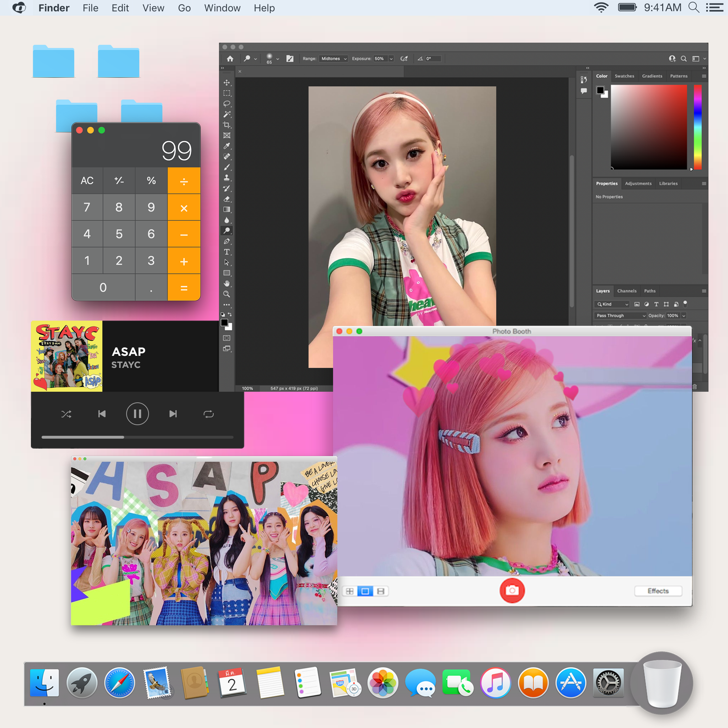Select the Clone Stamp tool
Image resolution: width=728 pixels, height=728 pixels.
tap(226, 177)
